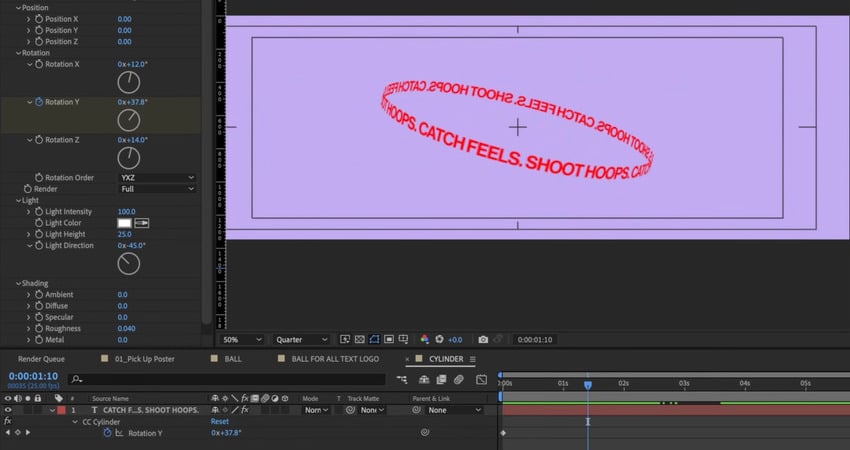The width and height of the screenshot is (850, 450).
Task: Open the 50% magnification dropdown
Action: tap(242, 340)
